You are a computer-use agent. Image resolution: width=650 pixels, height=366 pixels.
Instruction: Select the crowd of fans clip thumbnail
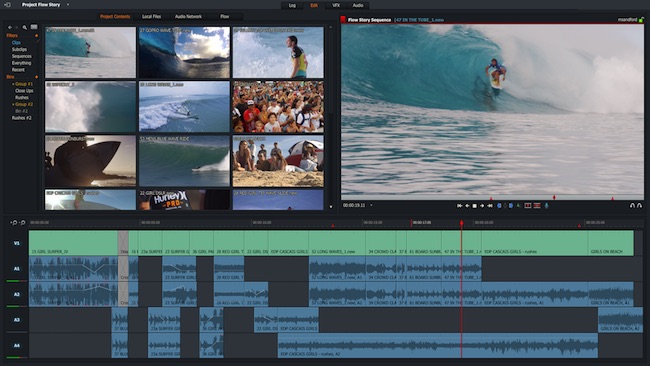278,107
